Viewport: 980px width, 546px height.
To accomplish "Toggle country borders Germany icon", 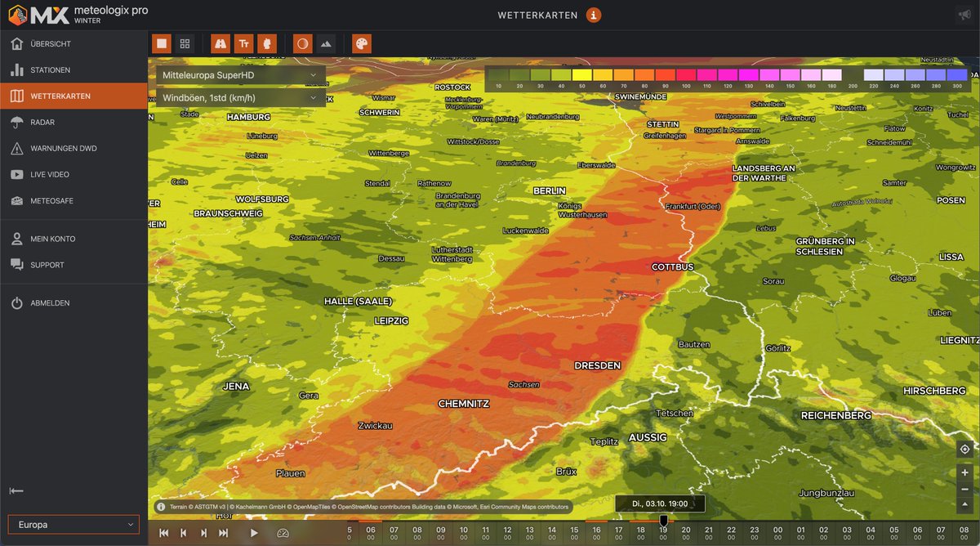I will 266,44.
